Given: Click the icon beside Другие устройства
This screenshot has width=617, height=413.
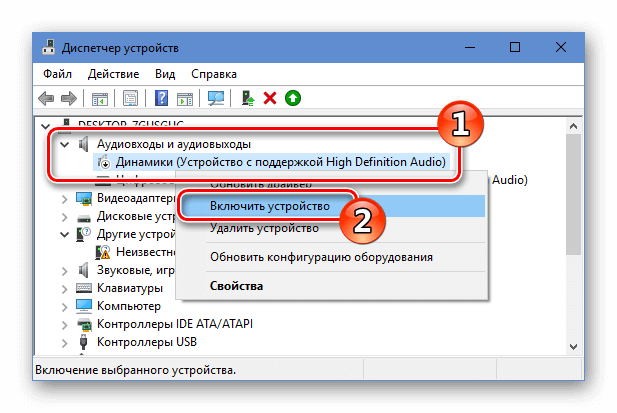Looking at the screenshot, I should click(x=83, y=234).
